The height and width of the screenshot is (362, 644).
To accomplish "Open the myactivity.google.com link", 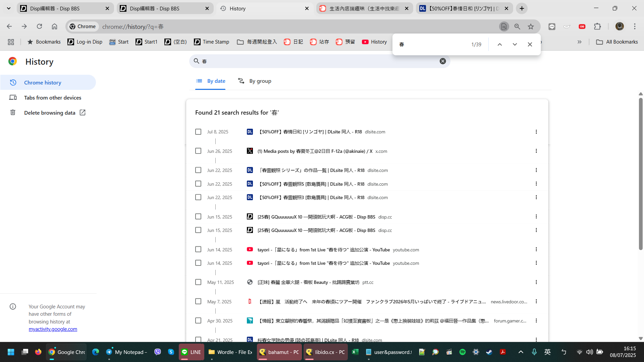I will (x=53, y=329).
